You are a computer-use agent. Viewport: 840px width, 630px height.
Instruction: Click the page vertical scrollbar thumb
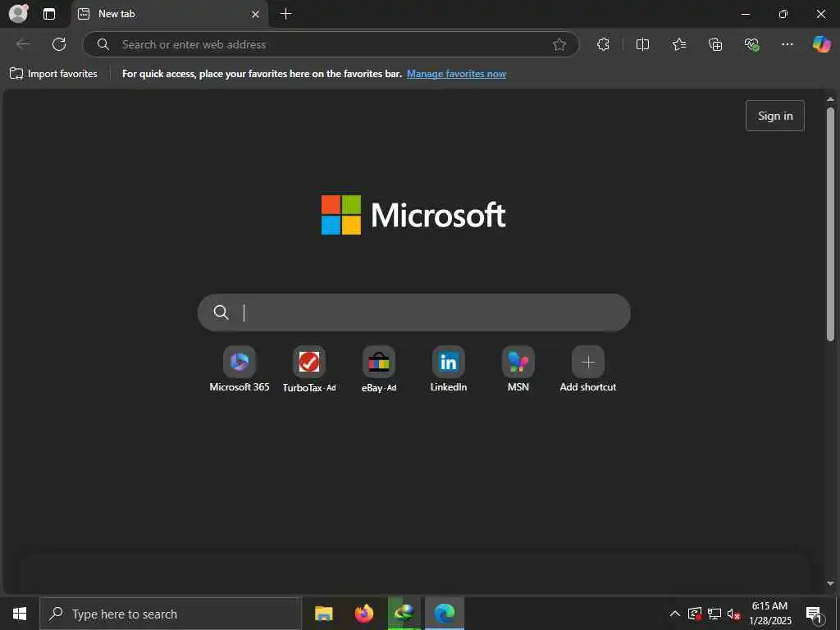click(x=830, y=224)
